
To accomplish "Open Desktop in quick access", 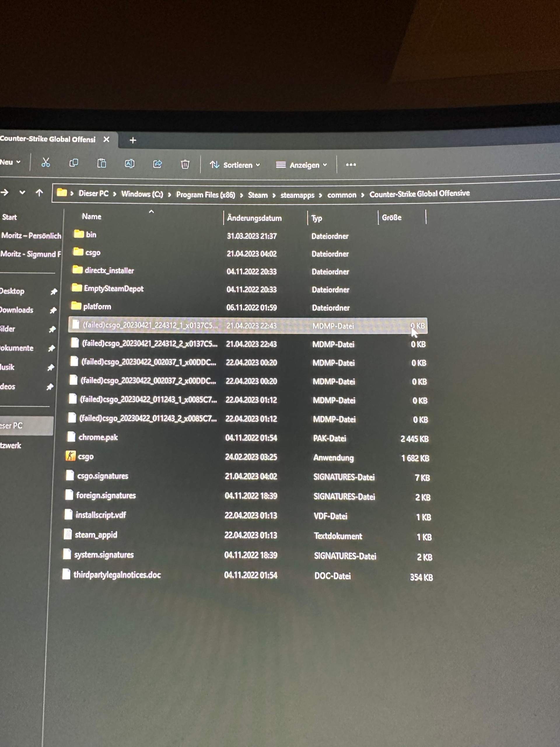I will pyautogui.click(x=12, y=291).
